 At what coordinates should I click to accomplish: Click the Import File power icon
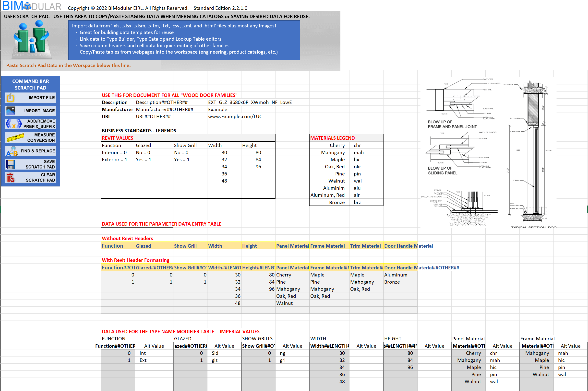(x=11, y=98)
